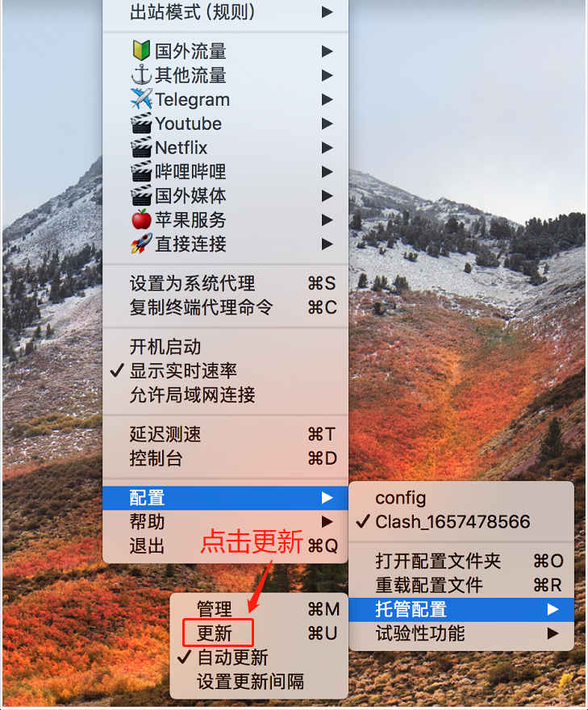Click the rocket icon beside 直接连接

(x=141, y=244)
